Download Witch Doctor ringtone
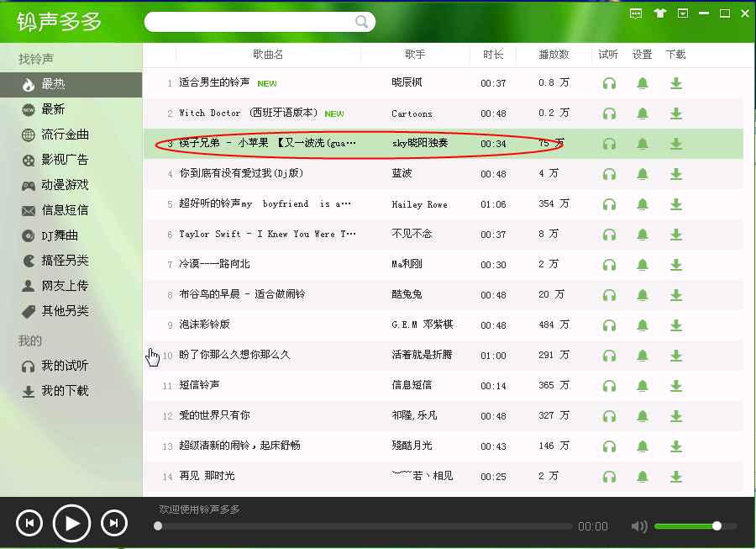This screenshot has height=549, width=756. 676,113
